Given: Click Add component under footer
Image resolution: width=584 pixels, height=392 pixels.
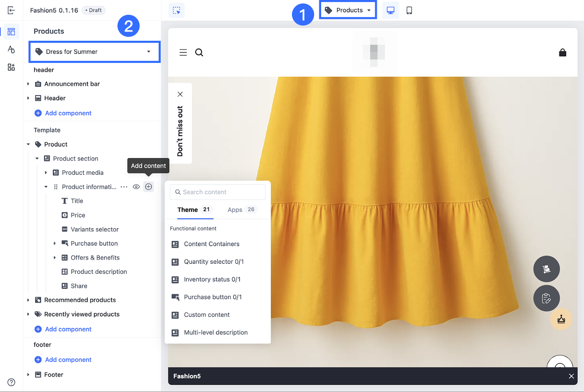Looking at the screenshot, I should (68, 360).
